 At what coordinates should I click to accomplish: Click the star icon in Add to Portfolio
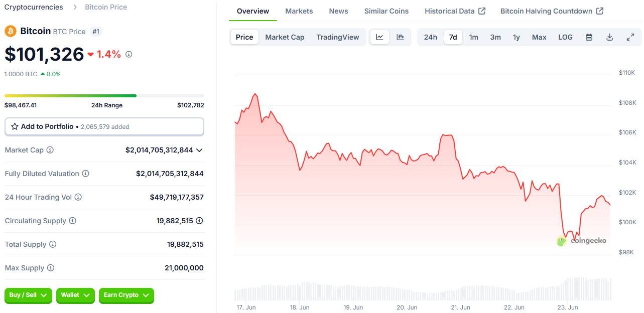15,126
